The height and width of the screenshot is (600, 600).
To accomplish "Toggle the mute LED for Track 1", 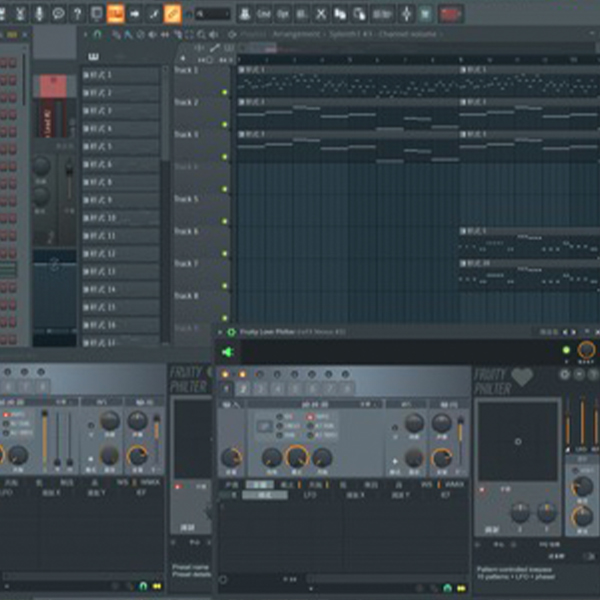I will [x=225, y=93].
